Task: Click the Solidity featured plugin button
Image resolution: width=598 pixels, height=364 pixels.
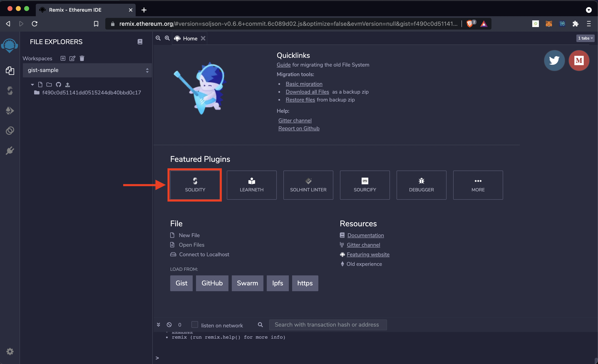Action: (195, 185)
